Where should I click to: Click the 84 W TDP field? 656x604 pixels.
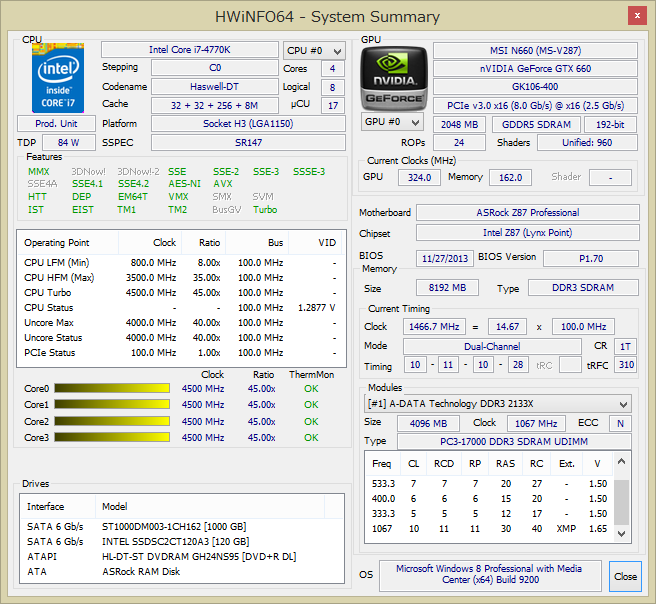(69, 143)
